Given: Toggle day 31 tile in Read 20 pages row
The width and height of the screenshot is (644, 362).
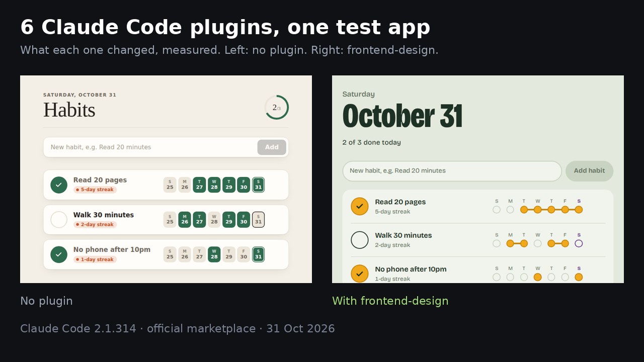Looking at the screenshot, I should coord(258,185).
